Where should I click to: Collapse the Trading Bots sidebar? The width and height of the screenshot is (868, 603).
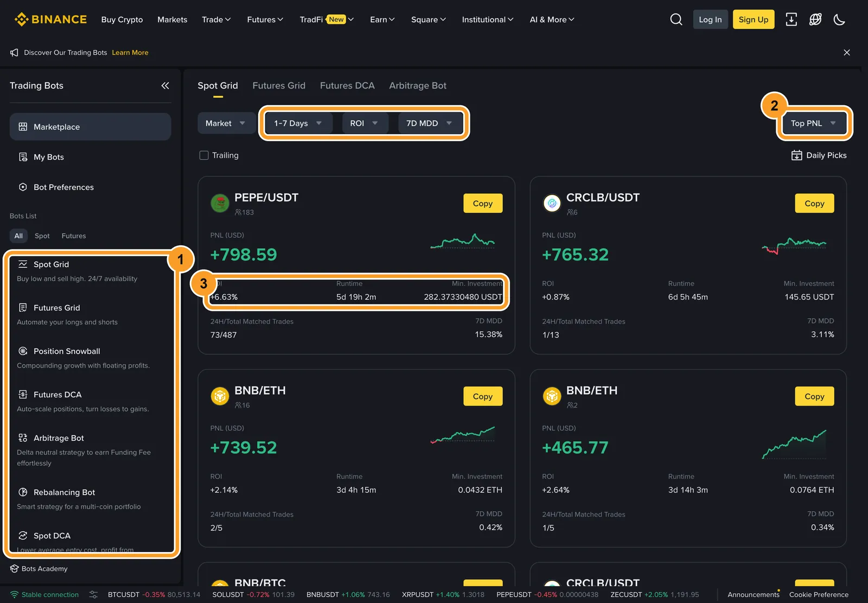(165, 86)
